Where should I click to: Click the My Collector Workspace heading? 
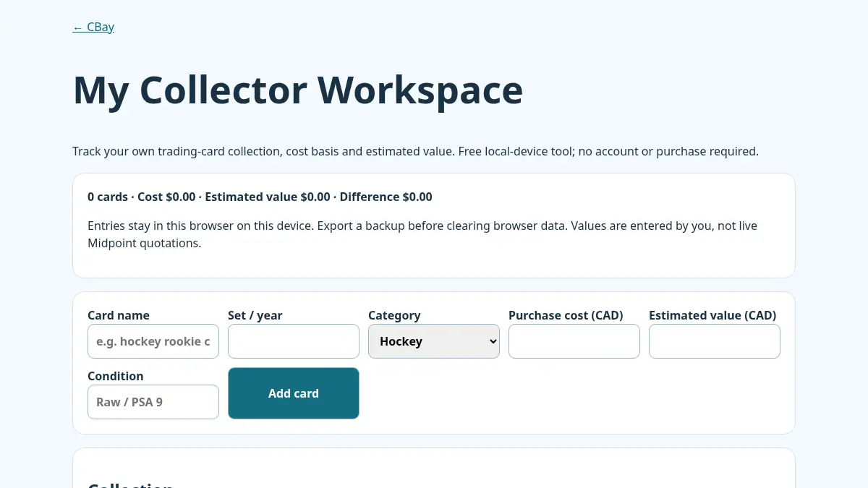[x=298, y=90]
